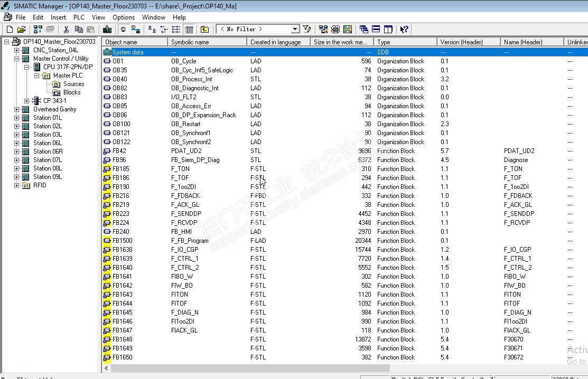Viewport: 588px width, 379px height.
Task: Select the System data row
Action: click(344, 52)
